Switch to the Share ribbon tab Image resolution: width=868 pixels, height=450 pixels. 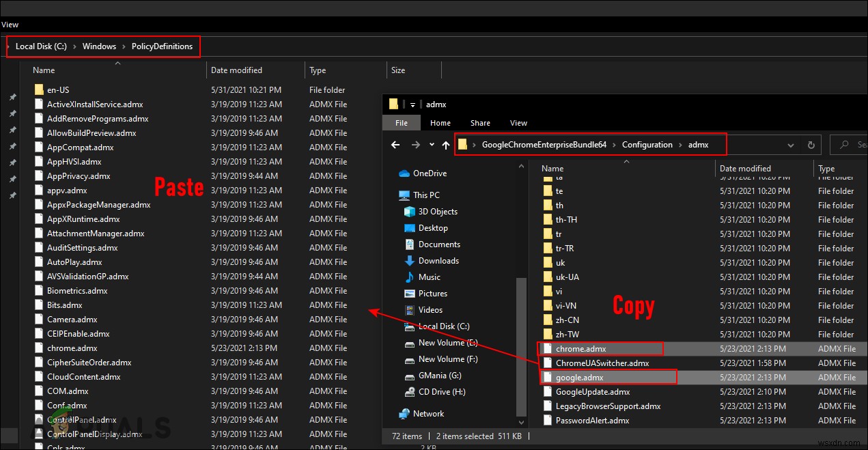click(x=480, y=123)
